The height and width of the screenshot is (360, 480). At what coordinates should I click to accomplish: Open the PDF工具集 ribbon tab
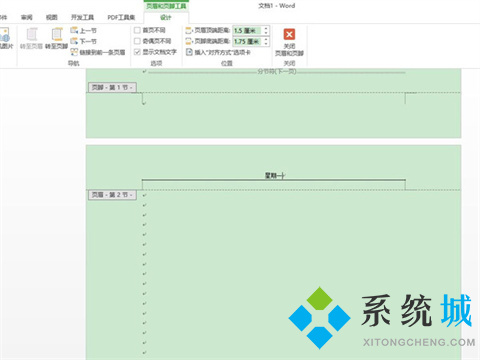tap(121, 17)
